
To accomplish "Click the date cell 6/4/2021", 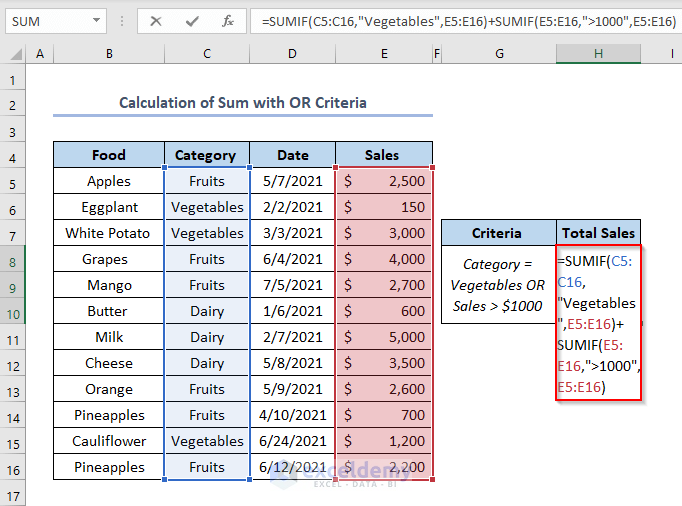I will (x=293, y=259).
